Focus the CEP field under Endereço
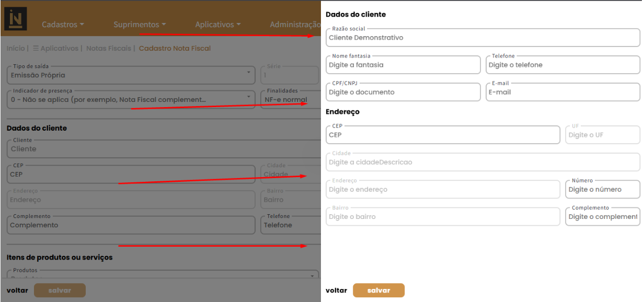644x302 pixels. 443,135
